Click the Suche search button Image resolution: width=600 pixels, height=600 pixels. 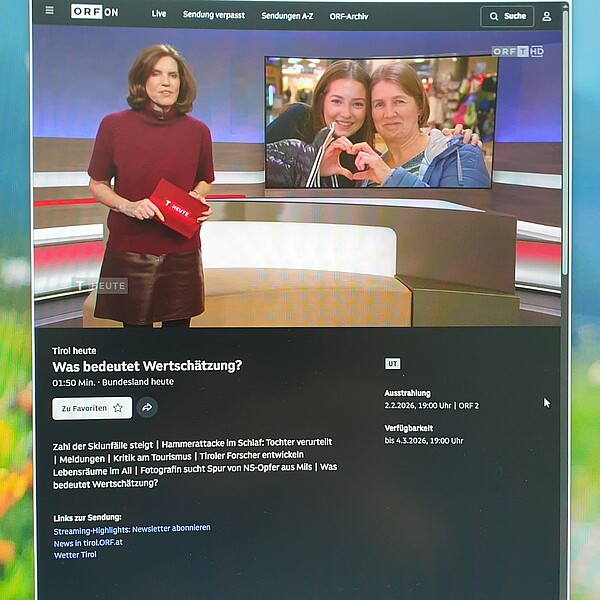(x=507, y=16)
